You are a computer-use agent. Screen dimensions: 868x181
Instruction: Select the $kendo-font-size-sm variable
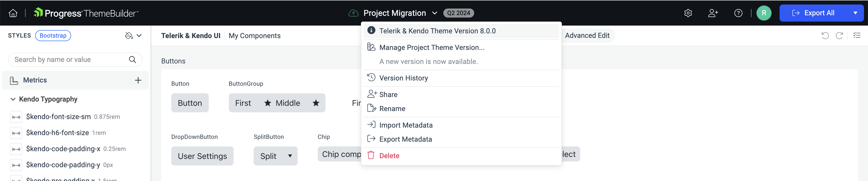tap(58, 117)
